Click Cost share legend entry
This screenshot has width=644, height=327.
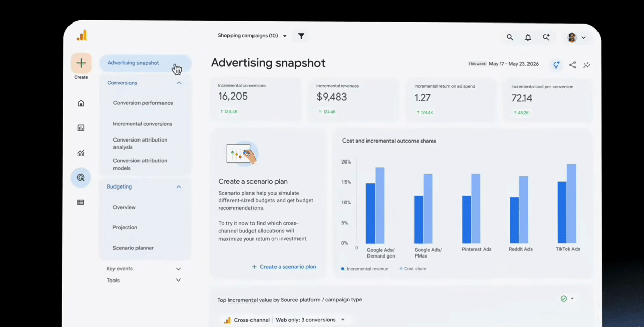coord(412,269)
